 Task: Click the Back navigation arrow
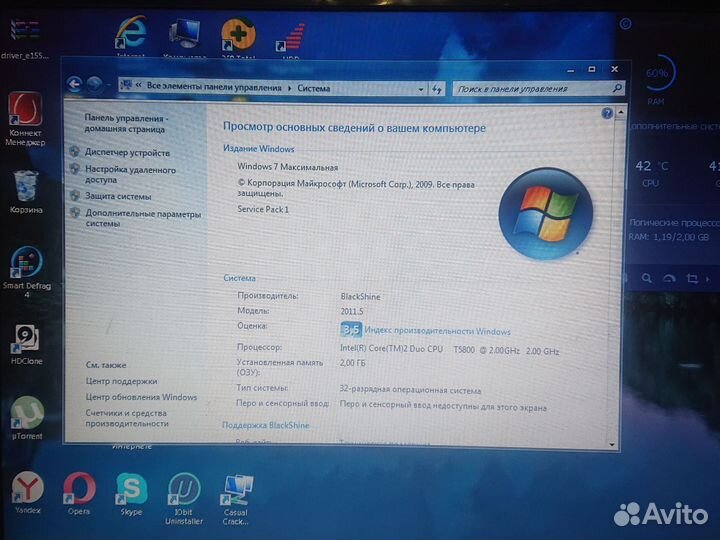74,84
